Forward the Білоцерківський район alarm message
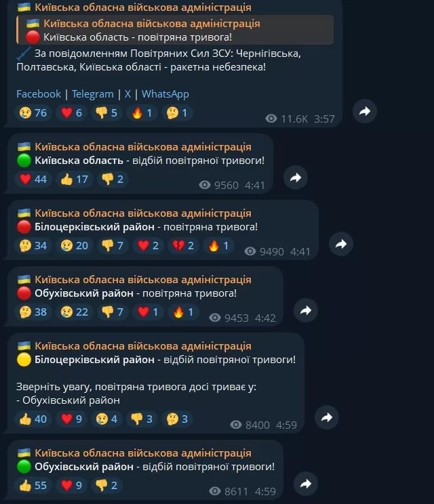This screenshot has height=504, width=434. [341, 244]
